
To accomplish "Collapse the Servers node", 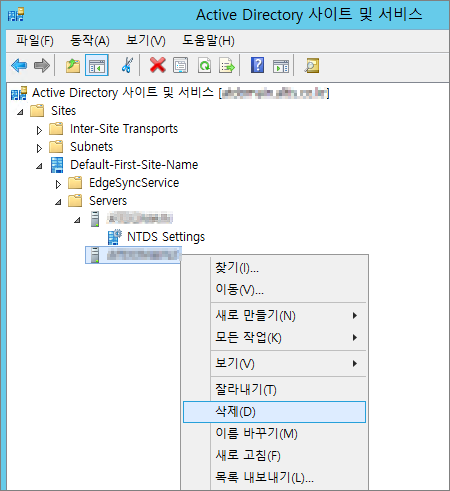I will coord(58,202).
